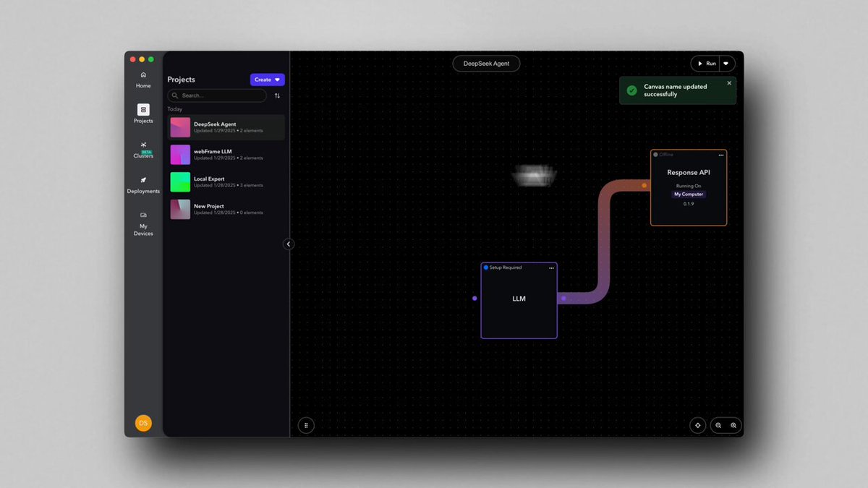Open the Deployments rocket icon
The image size is (868, 488).
point(143,180)
